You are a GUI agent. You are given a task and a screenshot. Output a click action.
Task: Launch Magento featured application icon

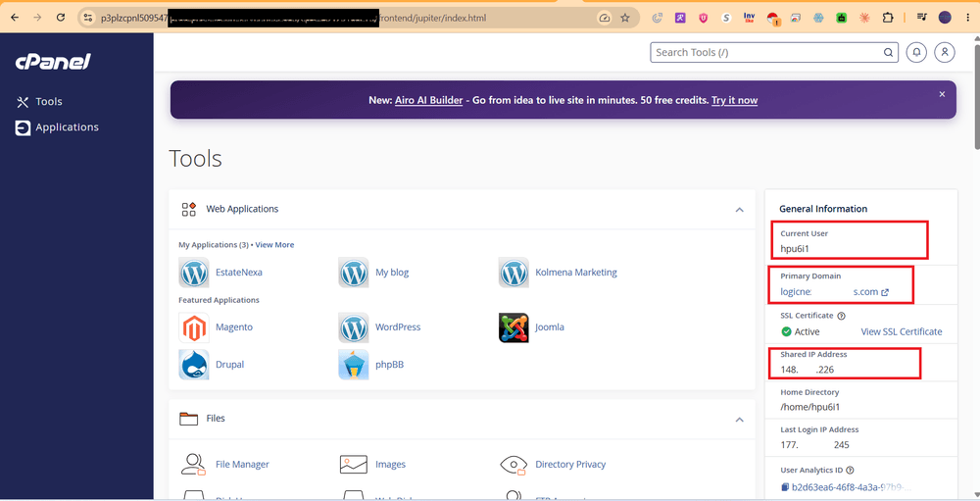194,327
